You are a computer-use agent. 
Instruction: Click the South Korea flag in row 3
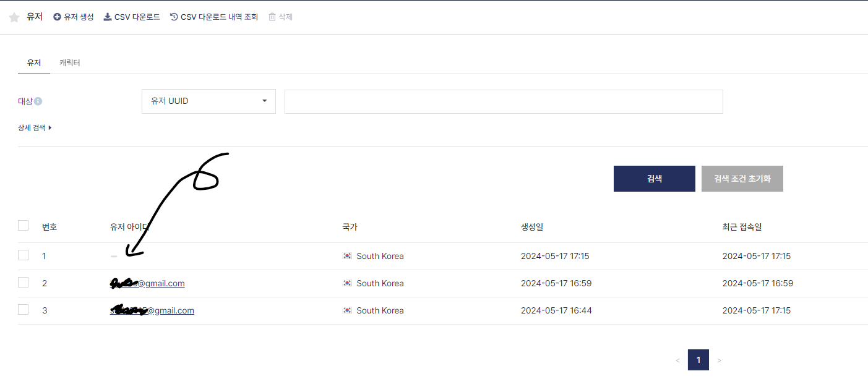(x=347, y=310)
